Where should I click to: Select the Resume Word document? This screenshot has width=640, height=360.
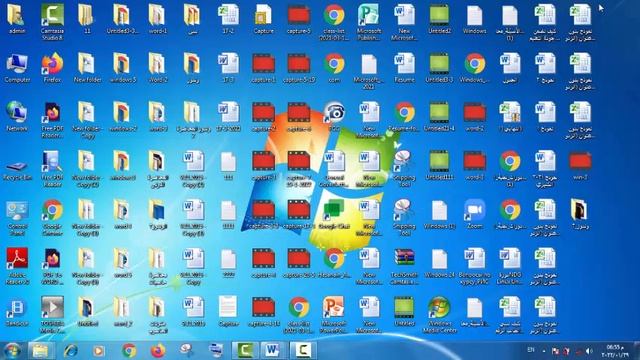click(404, 68)
